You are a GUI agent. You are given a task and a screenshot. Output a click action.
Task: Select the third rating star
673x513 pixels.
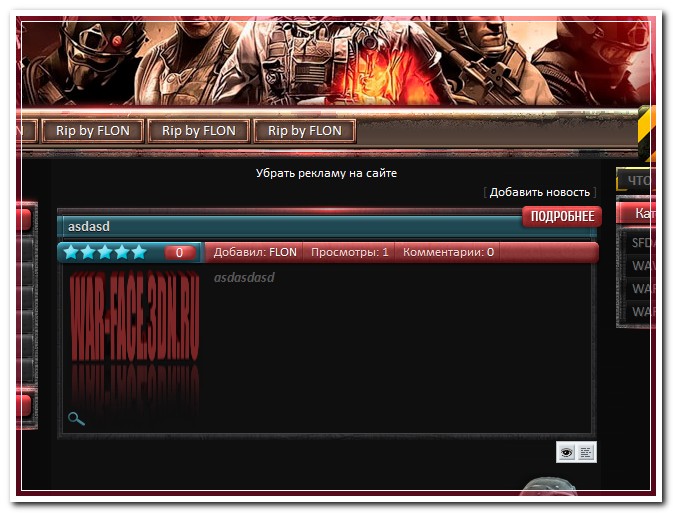[105, 252]
